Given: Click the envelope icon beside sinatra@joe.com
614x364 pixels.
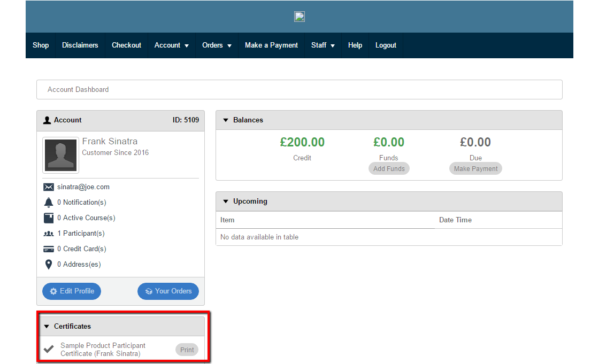Looking at the screenshot, I should click(x=49, y=187).
